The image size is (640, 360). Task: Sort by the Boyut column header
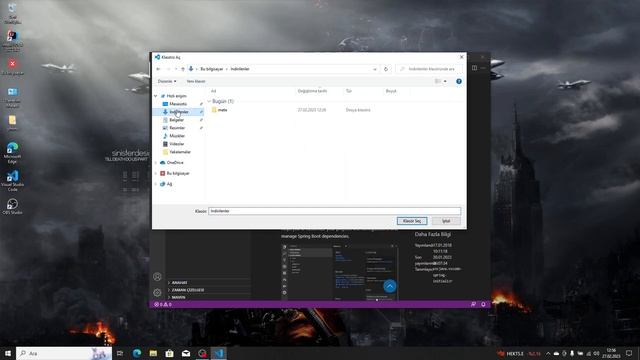(x=391, y=91)
